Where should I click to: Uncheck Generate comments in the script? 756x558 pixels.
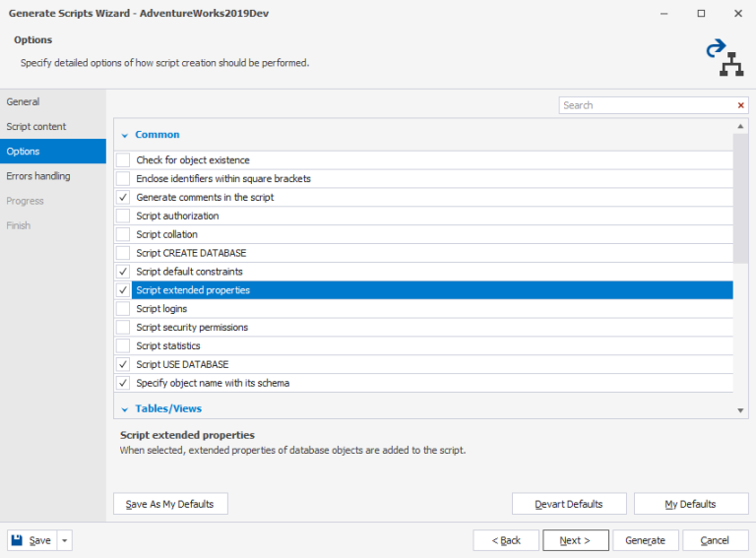[123, 198]
